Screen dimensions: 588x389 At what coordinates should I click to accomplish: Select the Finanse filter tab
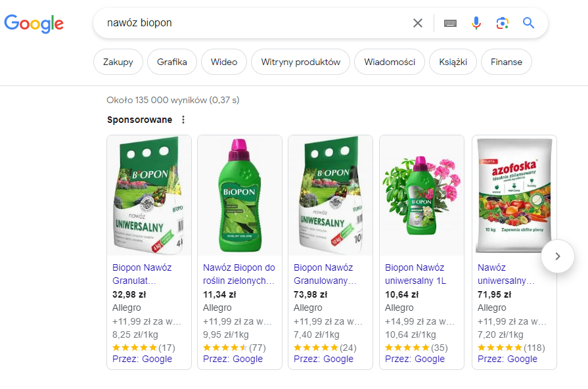tap(507, 62)
